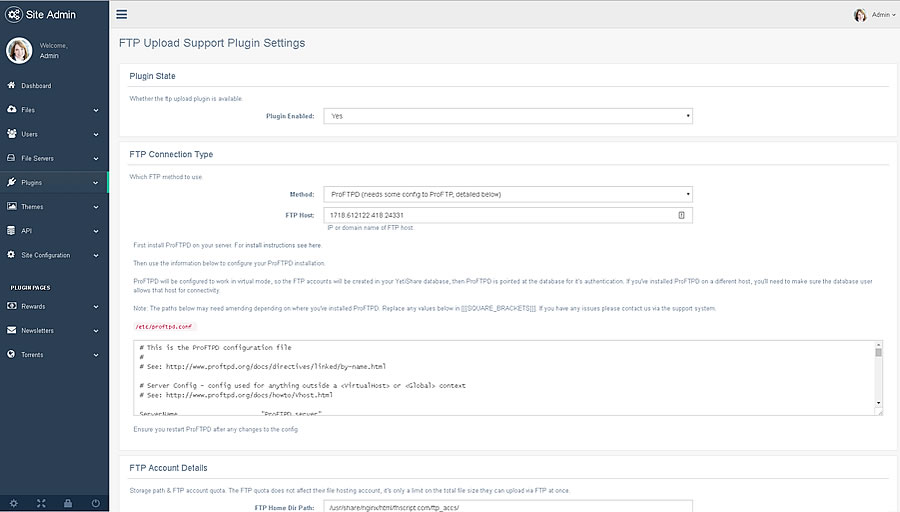Click the API database icon
Viewport: 900px width, 512px height.
pyautogui.click(x=11, y=230)
